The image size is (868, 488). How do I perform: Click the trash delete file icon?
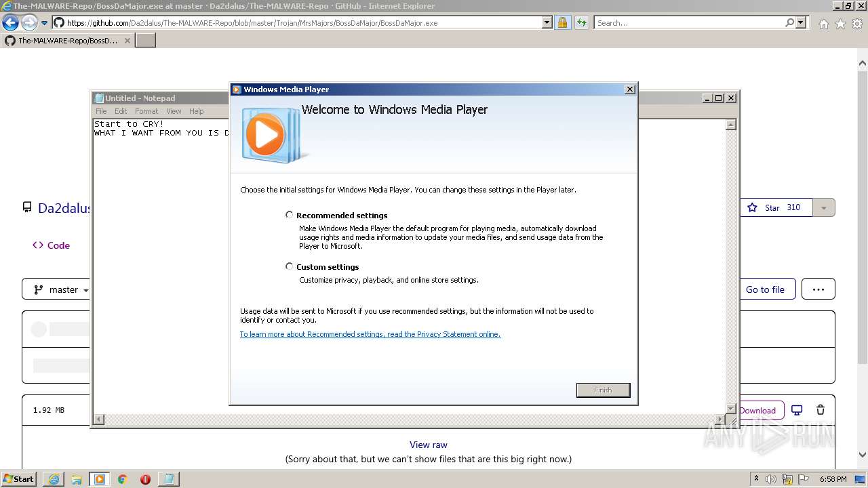pos(821,410)
